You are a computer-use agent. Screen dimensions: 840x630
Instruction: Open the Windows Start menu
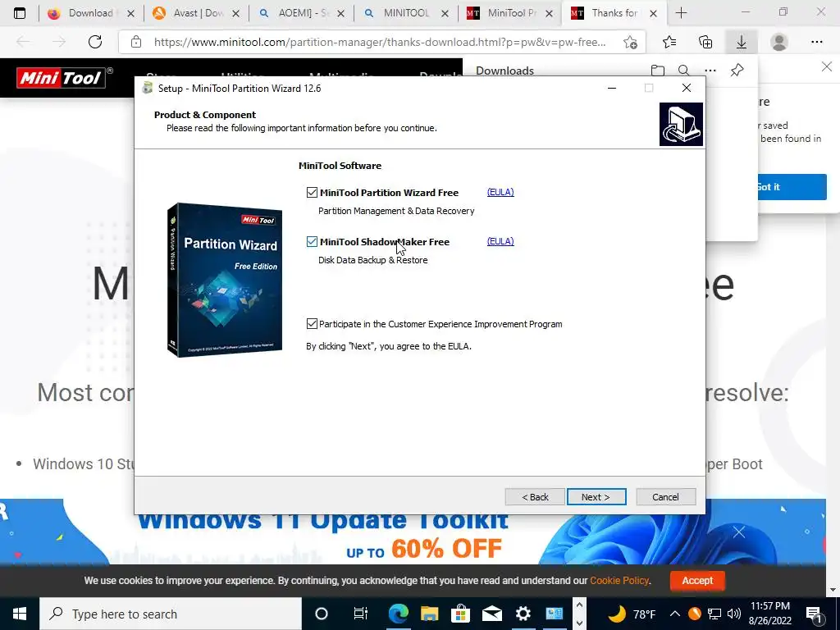coord(20,614)
